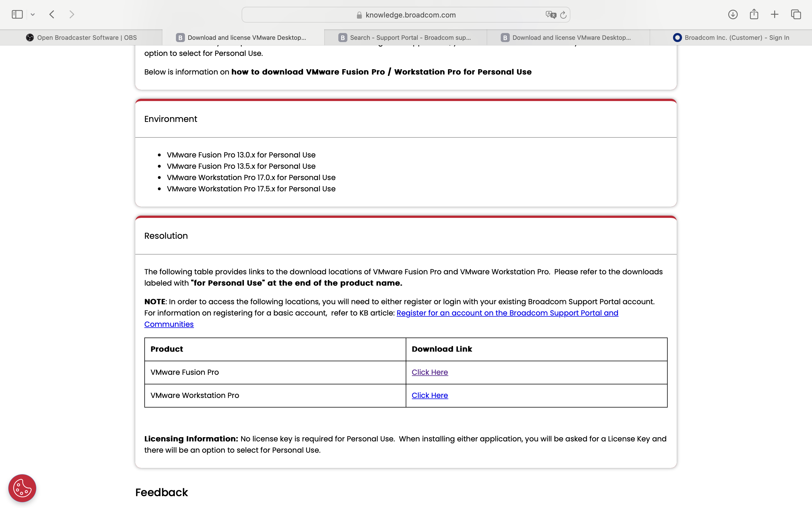Click Here link for VMware Fusion Pro
The width and height of the screenshot is (812, 508).
point(430,372)
